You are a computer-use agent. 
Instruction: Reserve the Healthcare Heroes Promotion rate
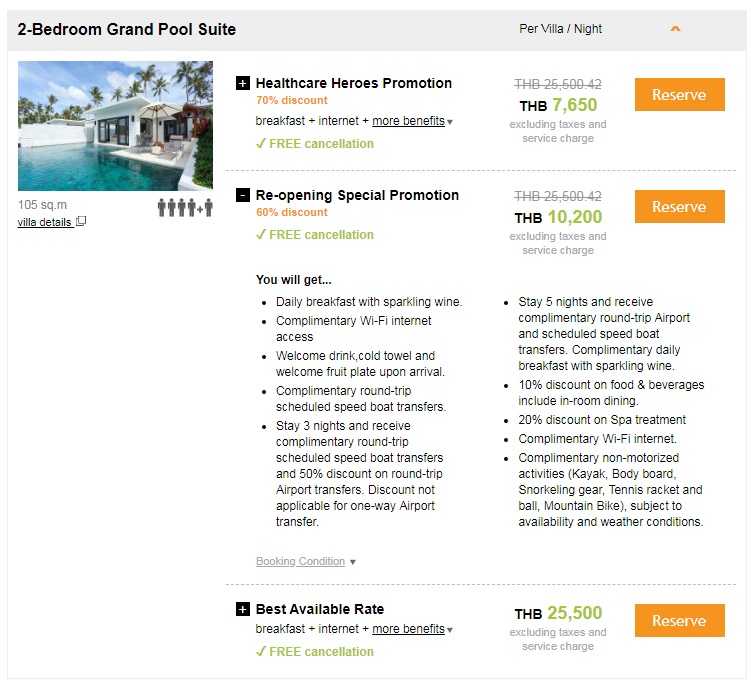click(679, 95)
